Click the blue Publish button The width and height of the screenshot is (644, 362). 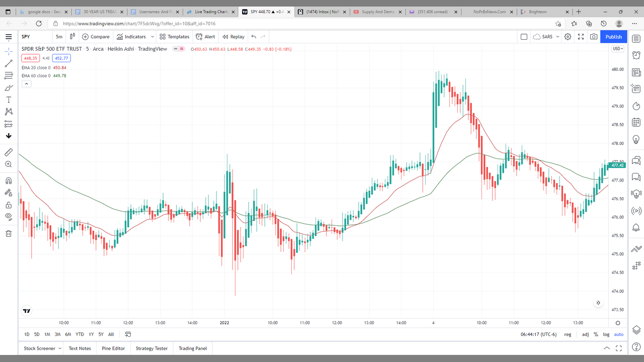click(x=613, y=37)
